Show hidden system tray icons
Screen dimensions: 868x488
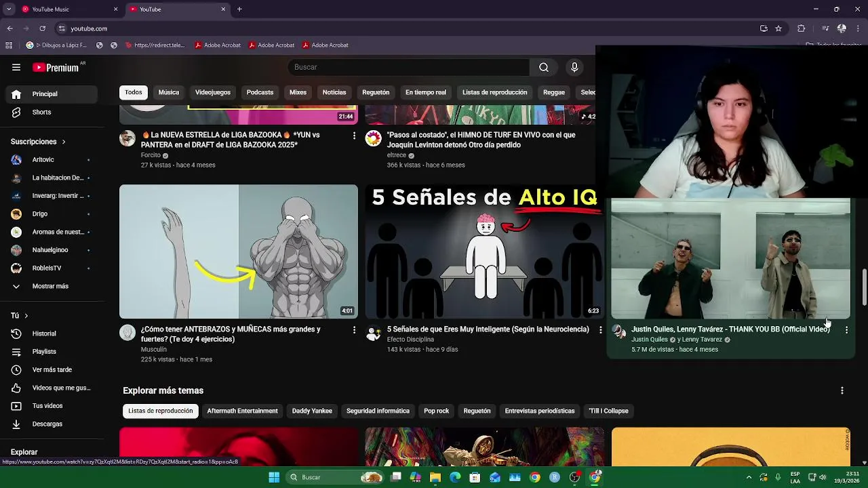[749, 477]
